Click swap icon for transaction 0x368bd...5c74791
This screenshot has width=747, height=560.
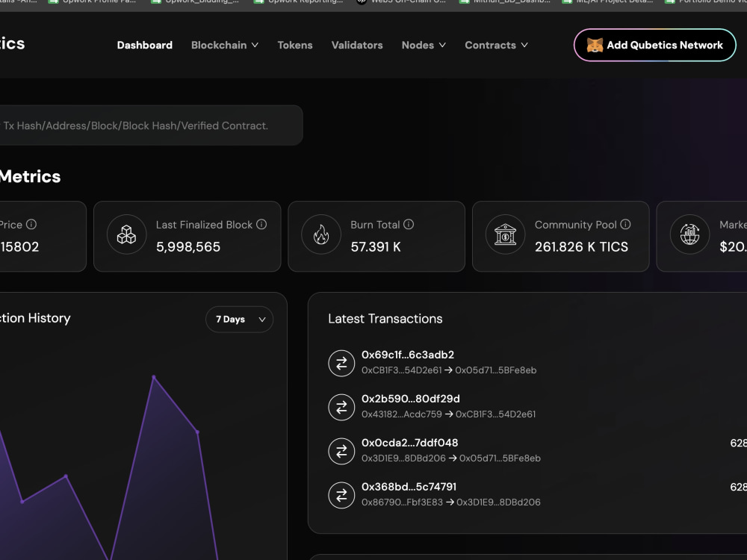(341, 495)
